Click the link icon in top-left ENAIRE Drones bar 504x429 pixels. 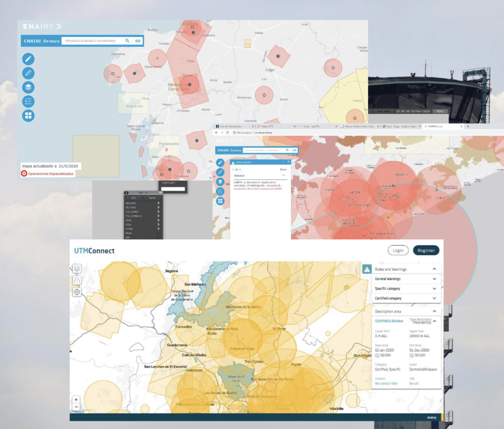pos(138,41)
